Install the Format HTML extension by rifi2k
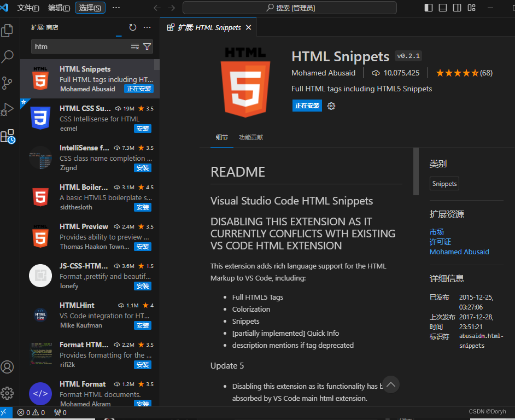The height and width of the screenshot is (420, 515). coord(143,365)
